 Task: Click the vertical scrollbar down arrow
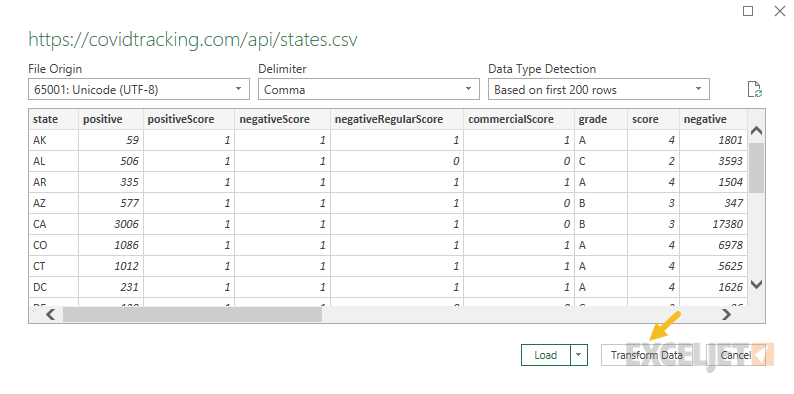(756, 285)
